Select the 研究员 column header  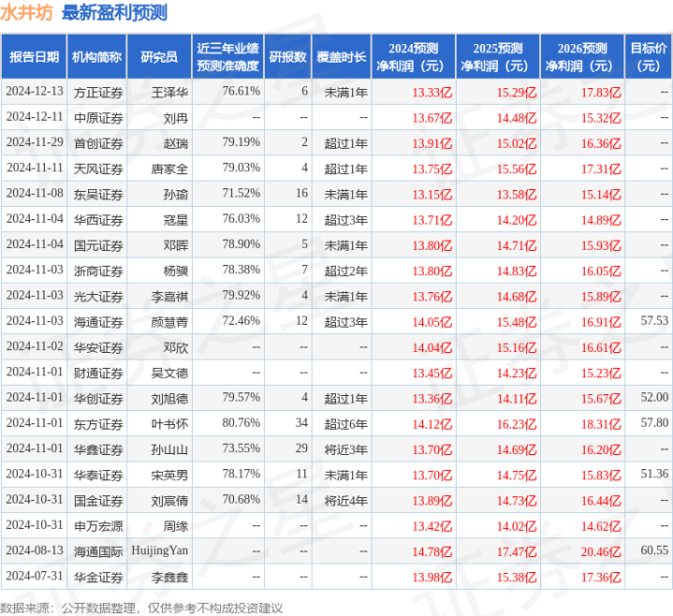coord(159,57)
